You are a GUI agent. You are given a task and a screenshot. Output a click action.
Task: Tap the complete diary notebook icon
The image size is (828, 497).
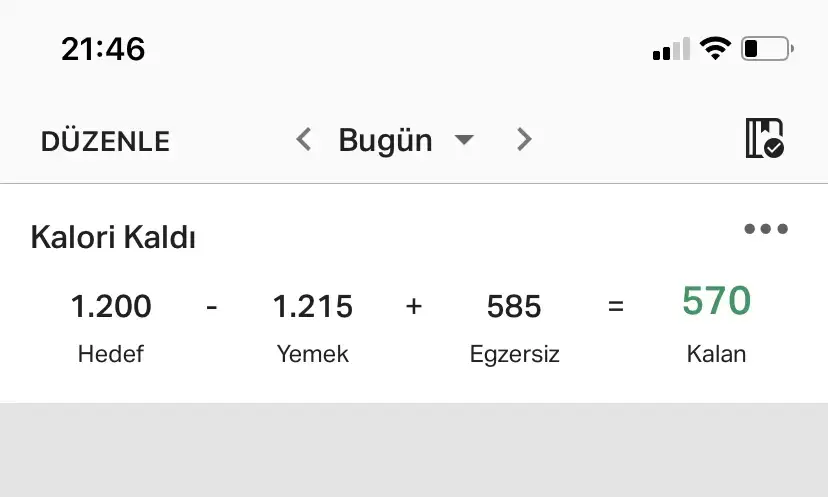point(764,139)
